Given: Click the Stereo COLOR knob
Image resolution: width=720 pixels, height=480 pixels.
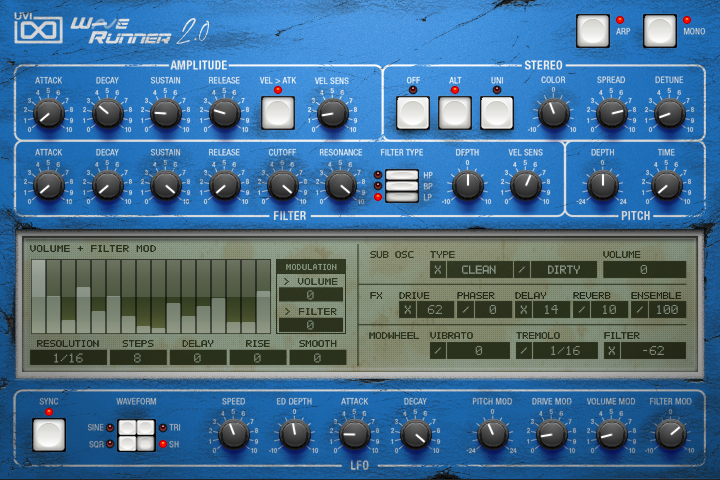Looking at the screenshot, I should (x=553, y=113).
